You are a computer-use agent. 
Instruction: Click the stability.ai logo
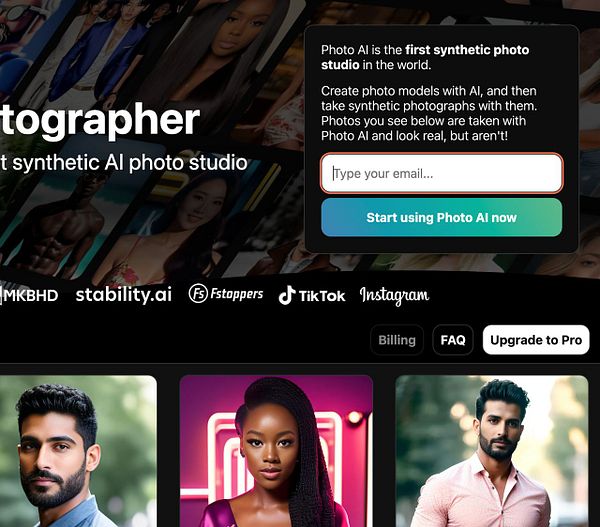tap(124, 295)
